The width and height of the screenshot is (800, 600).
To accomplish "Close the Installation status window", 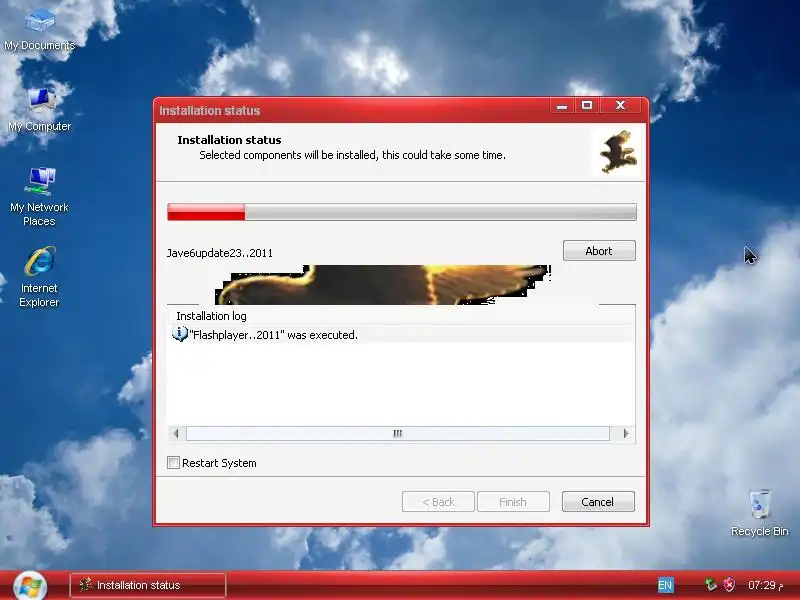I will (620, 106).
